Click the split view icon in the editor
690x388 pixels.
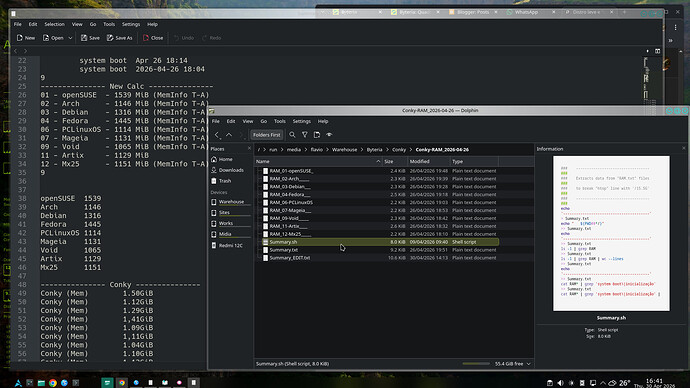coord(657,51)
